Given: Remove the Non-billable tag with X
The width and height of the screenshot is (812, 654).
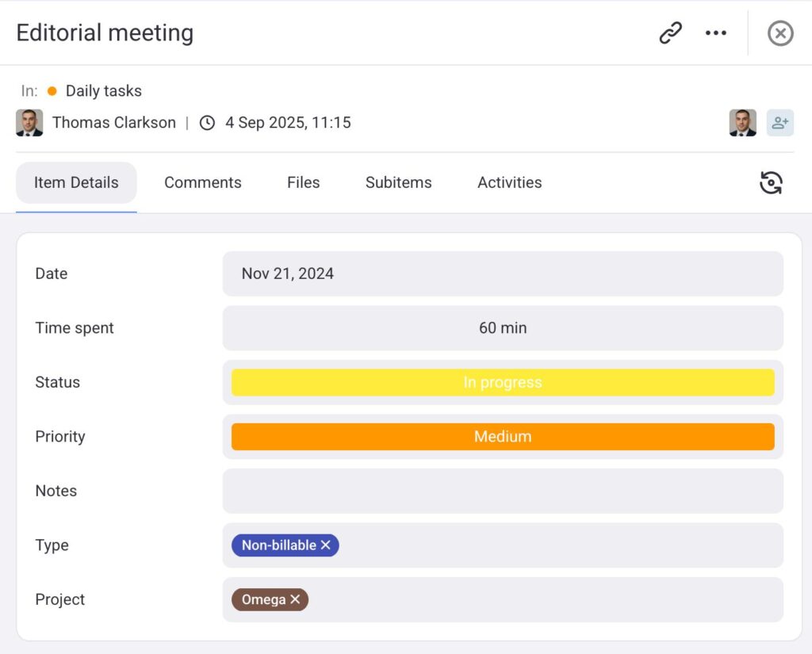Looking at the screenshot, I should [326, 545].
